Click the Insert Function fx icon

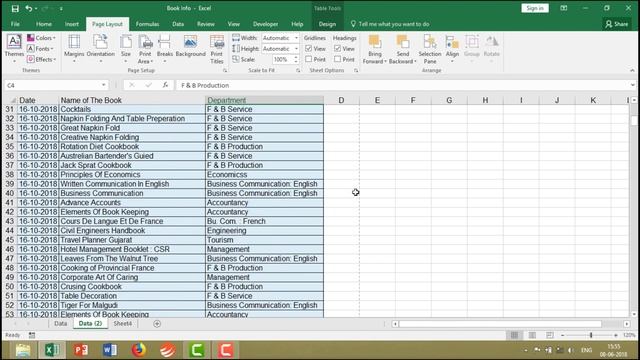coord(165,85)
